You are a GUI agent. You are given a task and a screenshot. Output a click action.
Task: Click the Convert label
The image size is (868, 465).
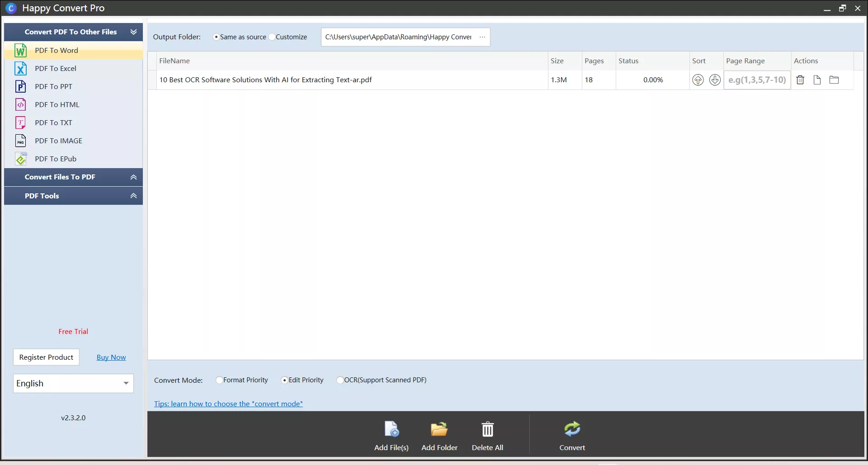[572, 447]
